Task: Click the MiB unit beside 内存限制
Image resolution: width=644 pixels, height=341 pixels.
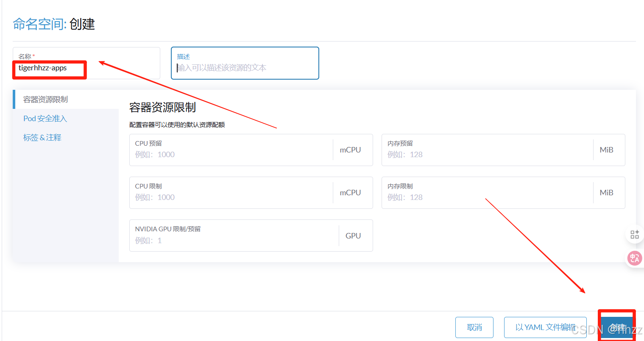Action: [606, 193]
